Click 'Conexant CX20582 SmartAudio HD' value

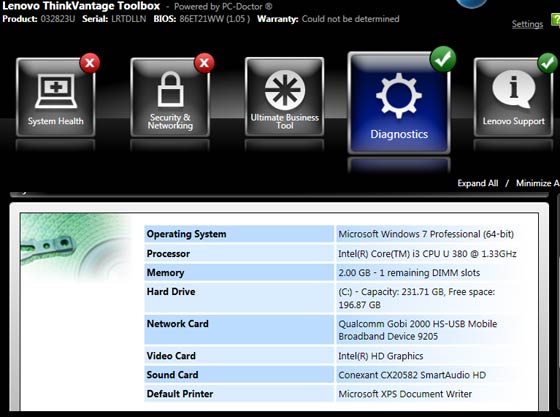pos(412,375)
